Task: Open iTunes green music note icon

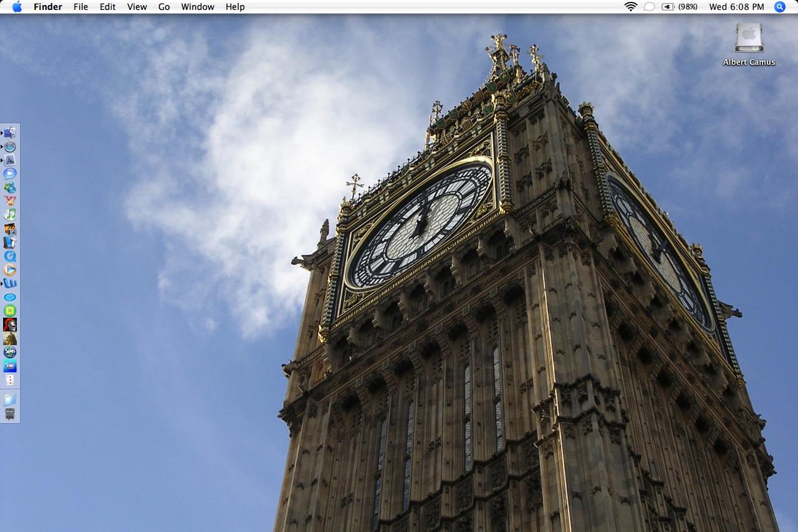Action: click(x=10, y=215)
